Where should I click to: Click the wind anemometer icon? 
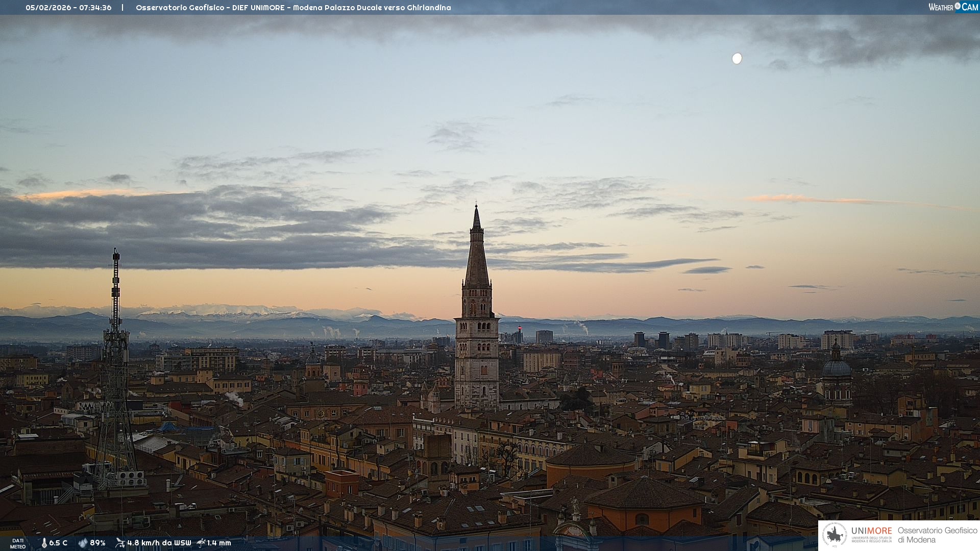[120, 543]
